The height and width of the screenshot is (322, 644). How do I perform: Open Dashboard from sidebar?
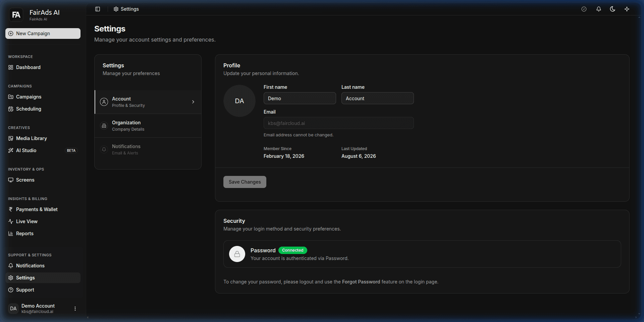coord(43,67)
